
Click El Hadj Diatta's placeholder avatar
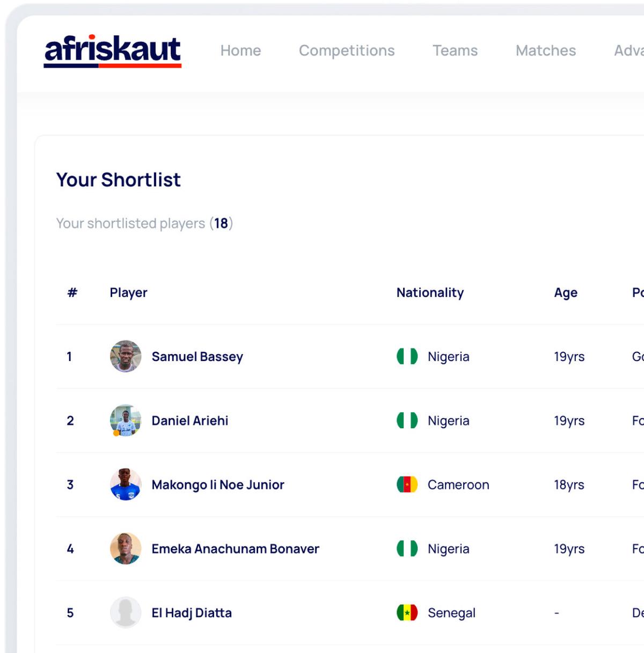point(126,612)
